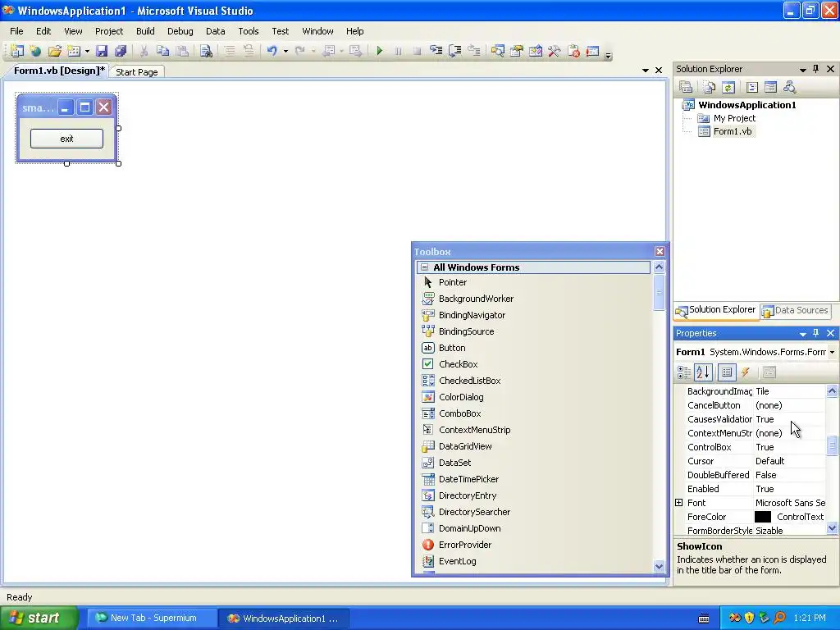840x630 pixels.
Task: Click View Code icon in Solution Explorer
Action: click(x=752, y=87)
